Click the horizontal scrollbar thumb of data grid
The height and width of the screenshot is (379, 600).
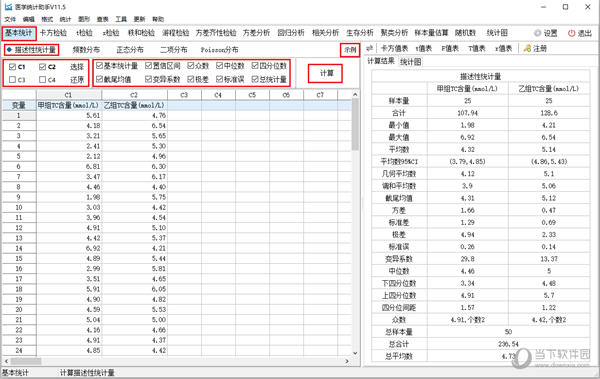pos(26,361)
